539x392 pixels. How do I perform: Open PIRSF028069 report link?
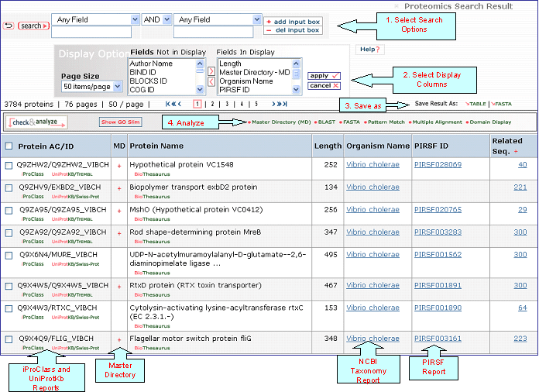pyautogui.click(x=438, y=165)
